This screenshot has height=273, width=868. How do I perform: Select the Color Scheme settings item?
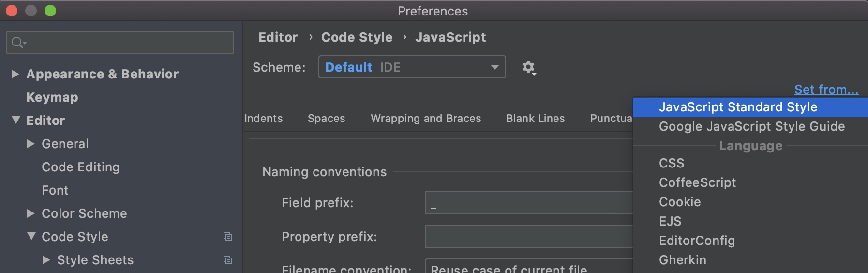pyautogui.click(x=84, y=213)
